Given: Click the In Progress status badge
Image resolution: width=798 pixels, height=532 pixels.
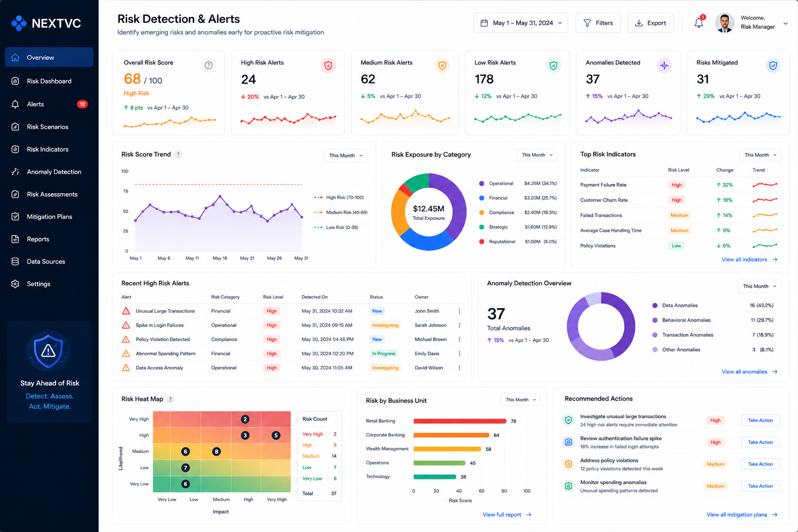Looking at the screenshot, I should 383,353.
